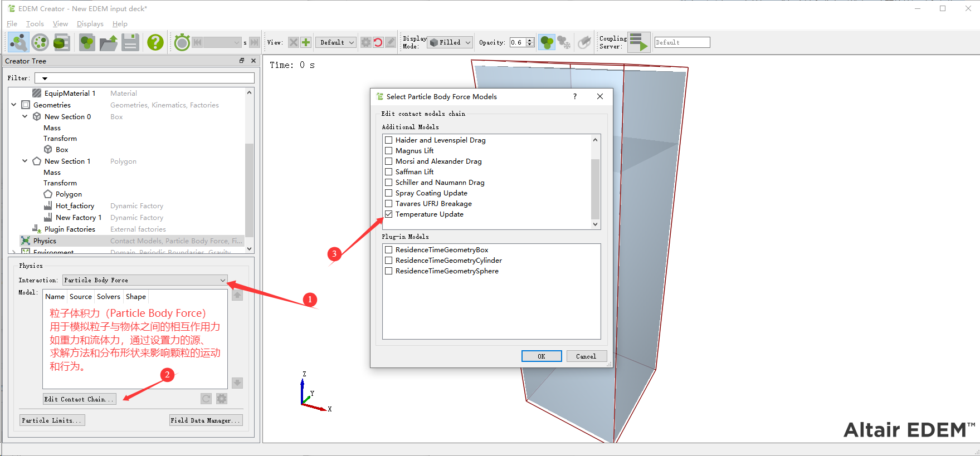Enable the Magnus Lift model checkbox
Screen dimensions: 980x456
click(389, 151)
